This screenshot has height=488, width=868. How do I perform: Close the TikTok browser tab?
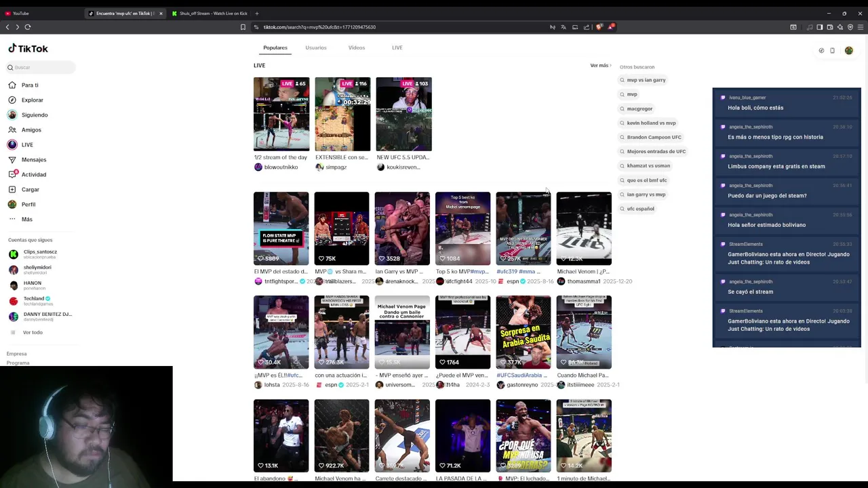[x=161, y=14]
